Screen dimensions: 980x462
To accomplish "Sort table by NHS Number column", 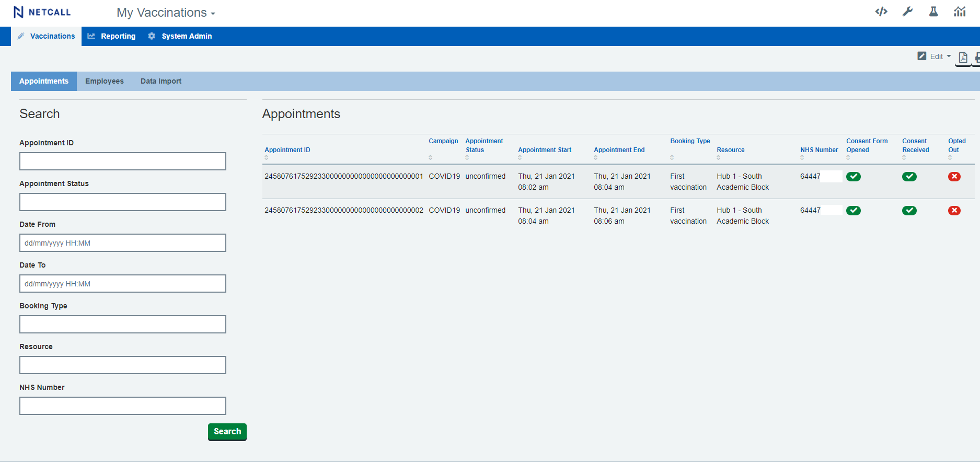I will point(818,150).
